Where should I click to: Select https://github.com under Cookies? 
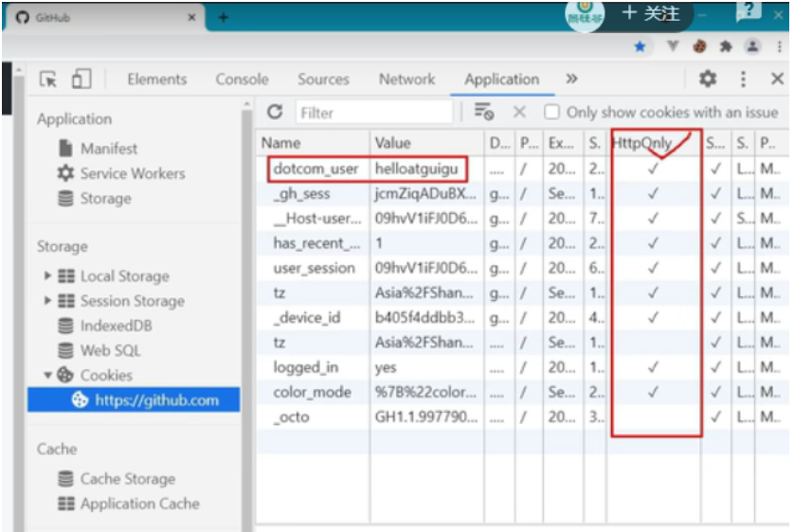click(156, 399)
